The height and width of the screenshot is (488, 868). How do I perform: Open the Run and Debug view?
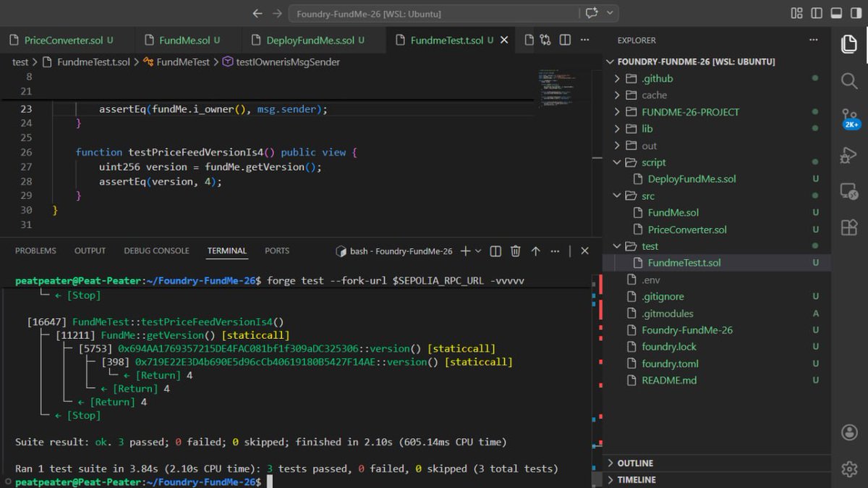(x=848, y=155)
